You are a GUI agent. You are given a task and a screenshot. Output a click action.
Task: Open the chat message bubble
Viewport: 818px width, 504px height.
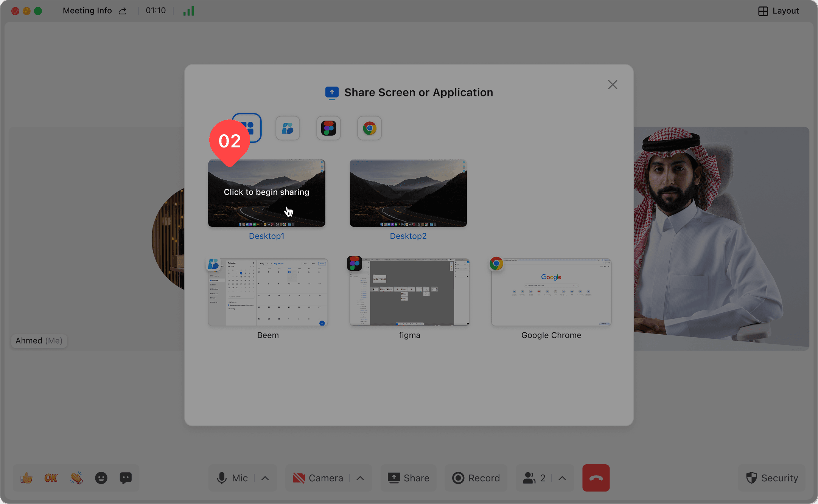126,478
